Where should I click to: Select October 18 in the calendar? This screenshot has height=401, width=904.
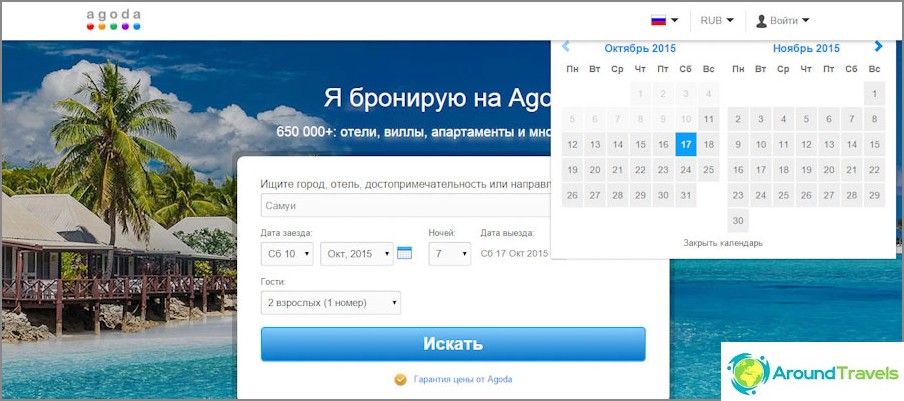pos(709,145)
